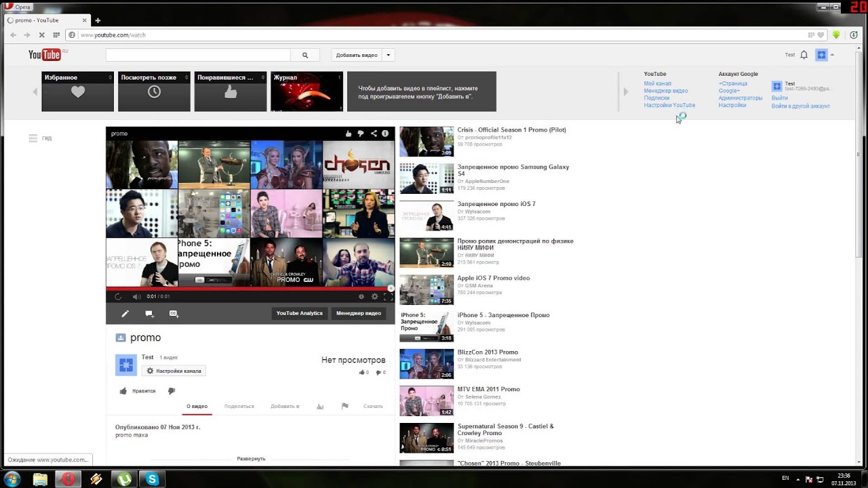The height and width of the screenshot is (488, 868).
Task: Dislike from the player title bar
Action: coord(361,134)
